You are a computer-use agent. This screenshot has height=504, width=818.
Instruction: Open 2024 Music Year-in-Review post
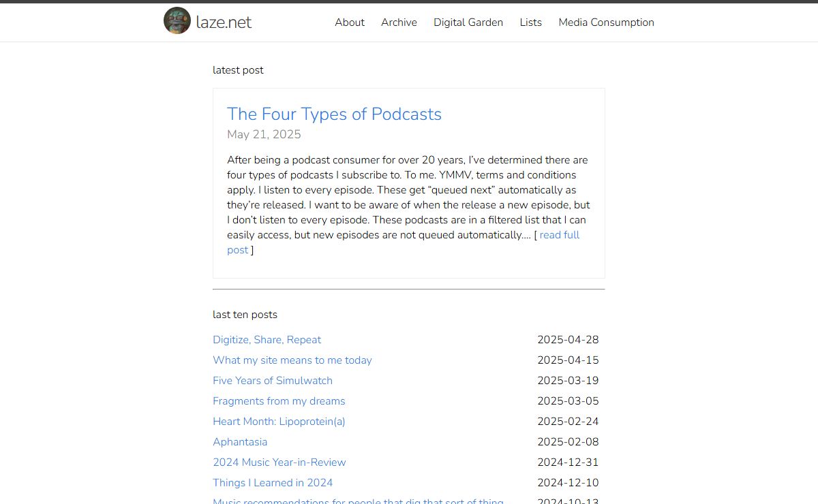[x=279, y=462]
